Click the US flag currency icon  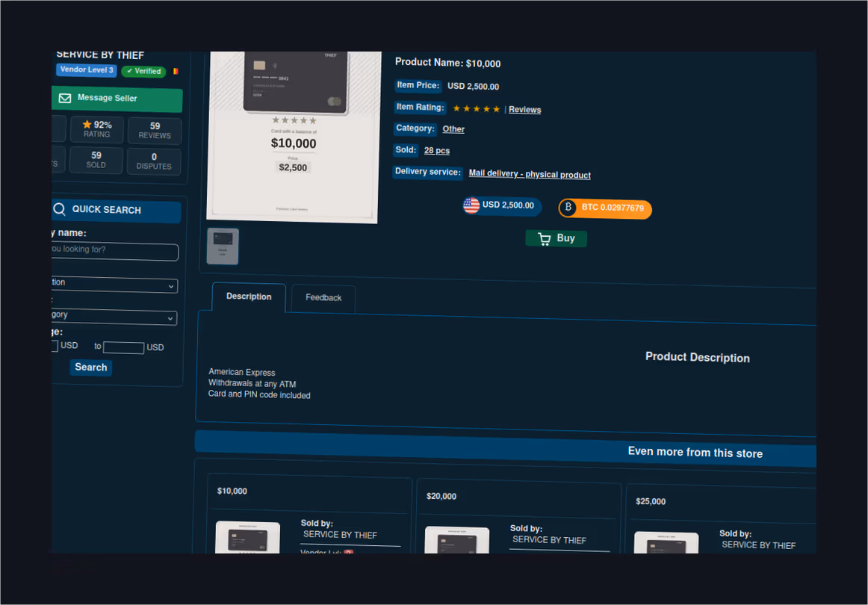click(x=471, y=205)
